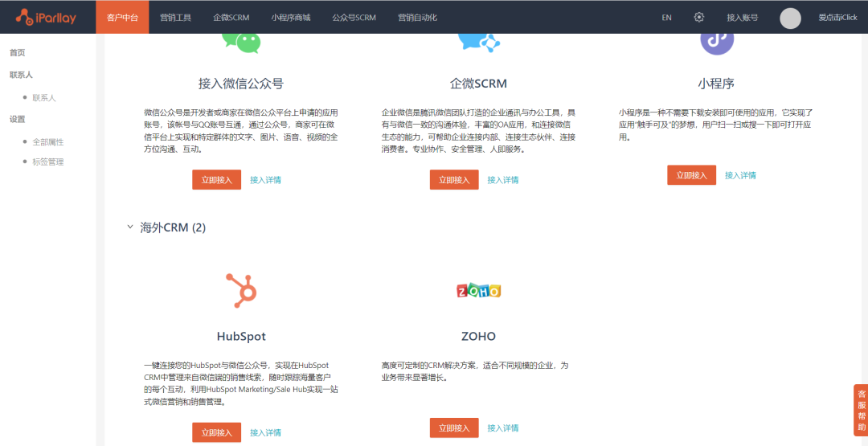Open 接入详情 for HubSpot
This screenshot has height=446, width=868.
pyautogui.click(x=266, y=432)
